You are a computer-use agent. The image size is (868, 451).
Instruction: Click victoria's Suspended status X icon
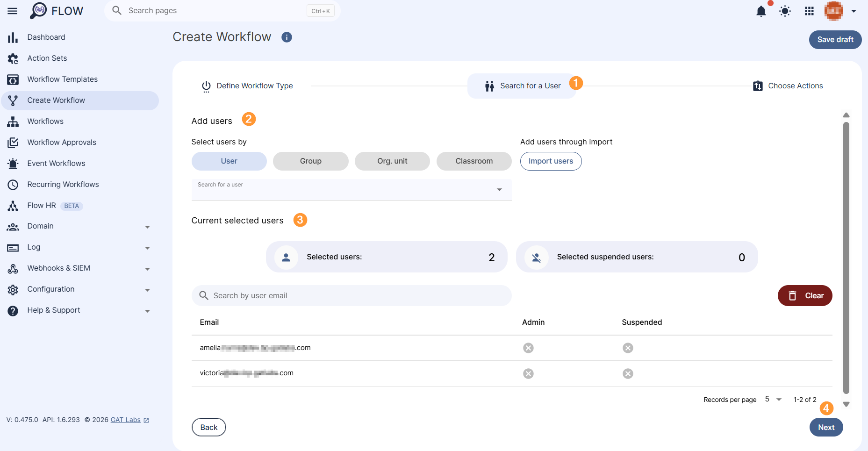(x=628, y=373)
